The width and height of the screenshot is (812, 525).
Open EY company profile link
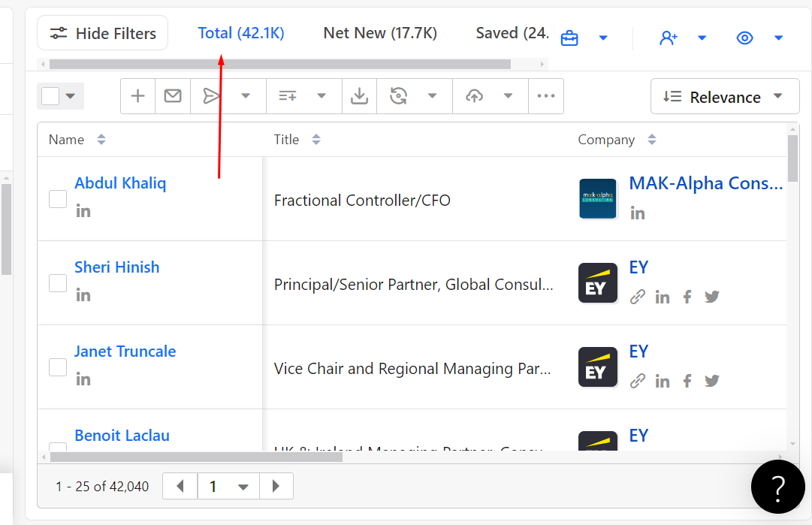click(x=638, y=267)
